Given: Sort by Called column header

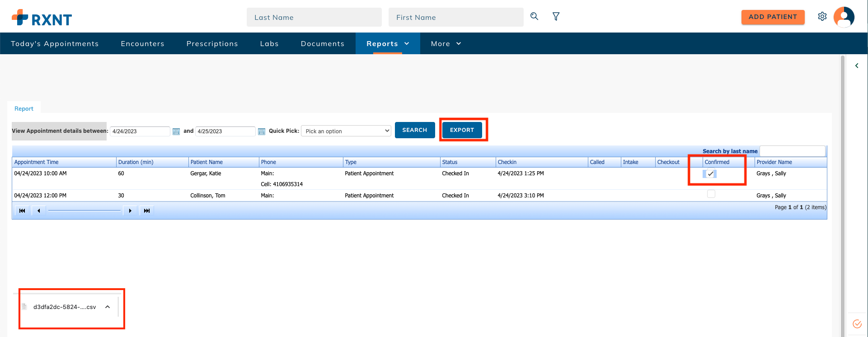Looking at the screenshot, I should [x=605, y=162].
